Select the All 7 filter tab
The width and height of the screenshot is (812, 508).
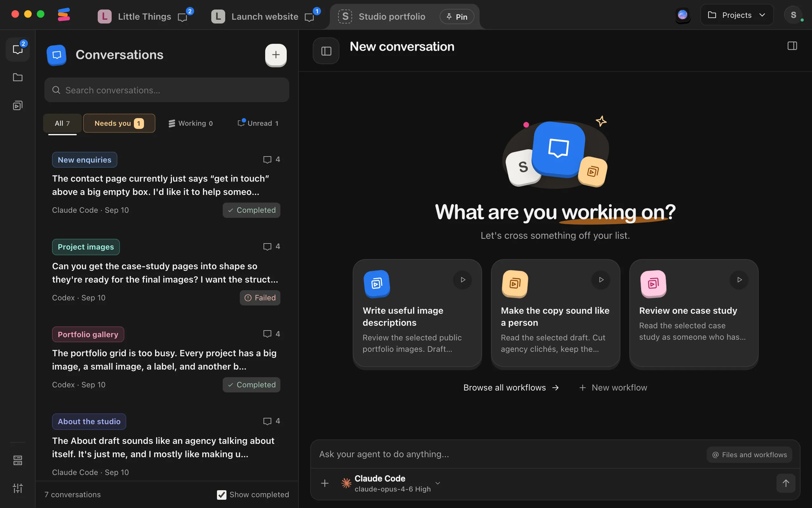point(62,123)
